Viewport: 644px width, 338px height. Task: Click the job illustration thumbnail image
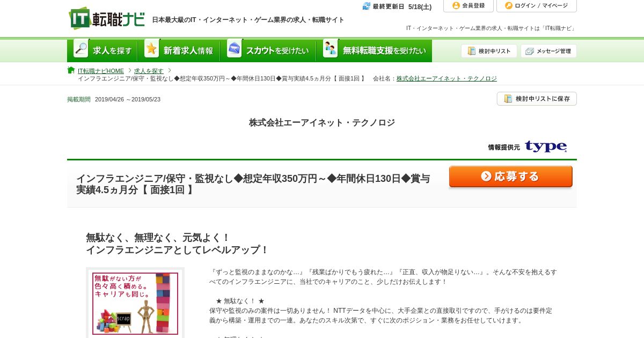[x=135, y=303]
